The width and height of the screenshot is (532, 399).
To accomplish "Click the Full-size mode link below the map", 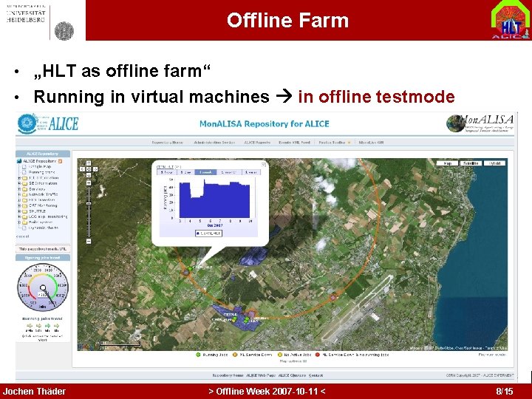I will [x=492, y=355].
